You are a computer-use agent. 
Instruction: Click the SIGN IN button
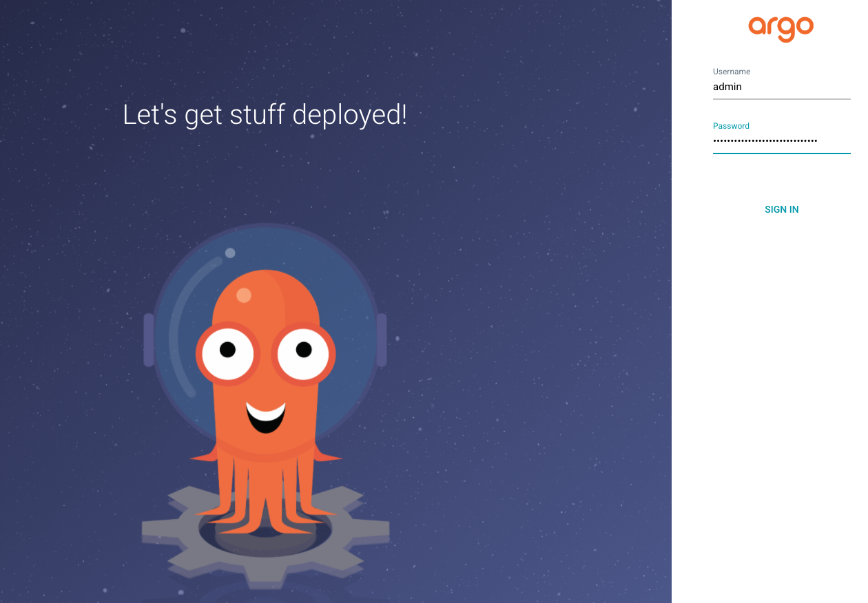781,209
